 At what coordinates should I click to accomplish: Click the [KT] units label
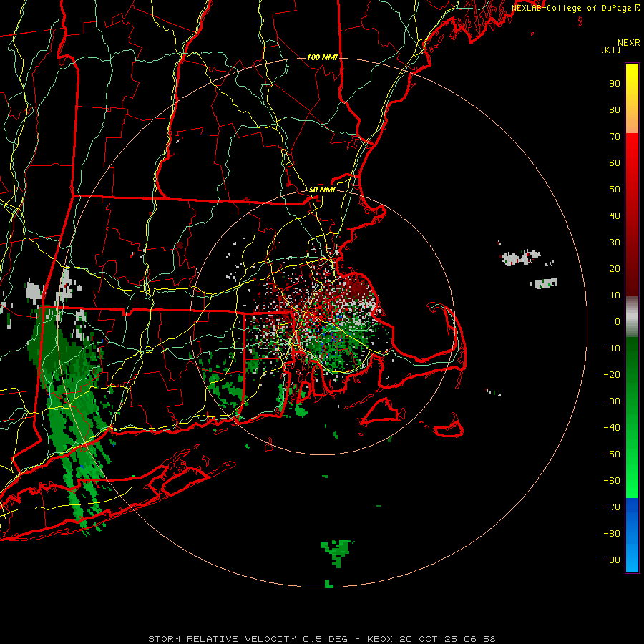pos(611,49)
